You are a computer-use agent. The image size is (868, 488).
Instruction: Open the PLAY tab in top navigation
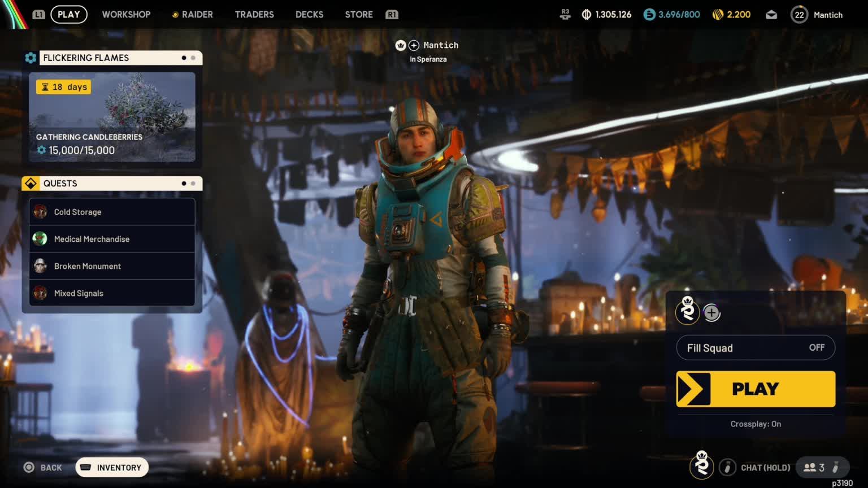[69, 14]
